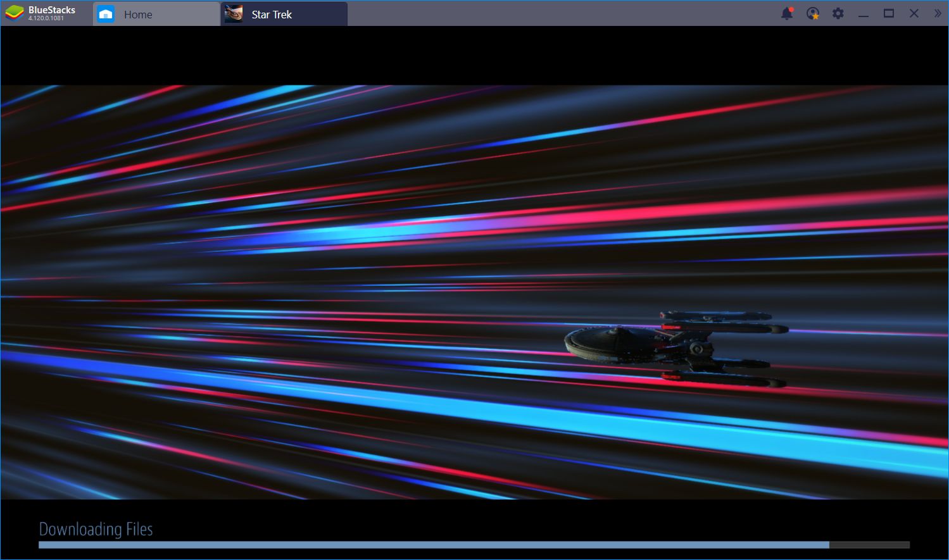The image size is (949, 560).
Task: Open the settings gear
Action: pos(838,13)
